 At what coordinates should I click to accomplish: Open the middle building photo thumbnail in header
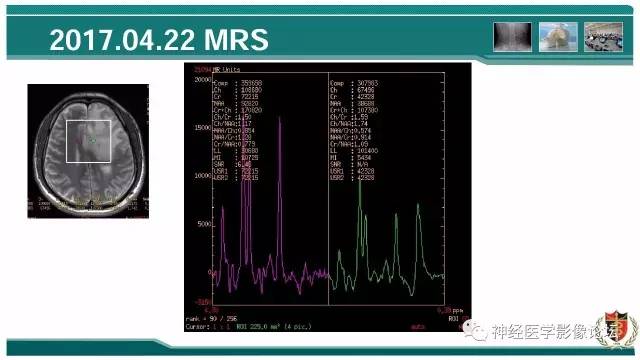click(558, 37)
